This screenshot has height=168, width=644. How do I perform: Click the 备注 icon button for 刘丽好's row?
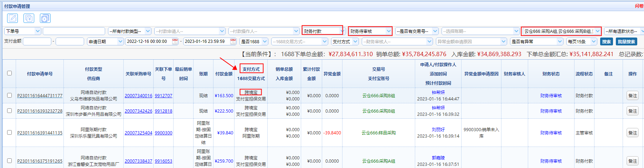(x=633, y=133)
